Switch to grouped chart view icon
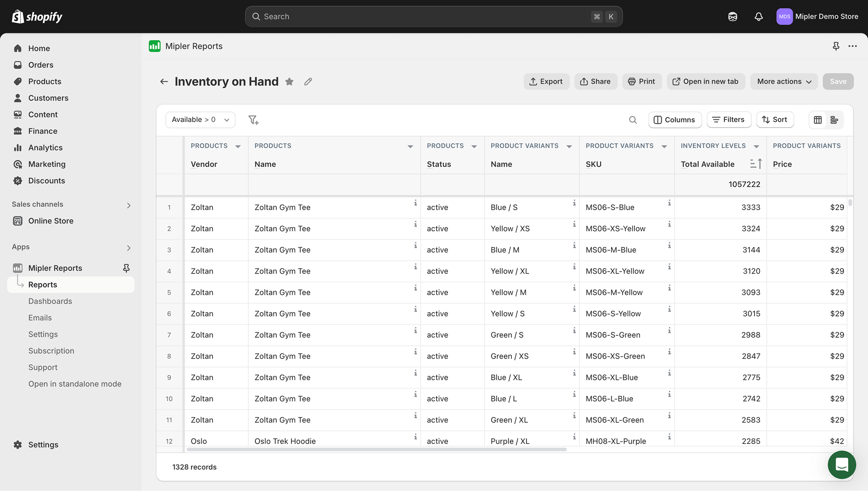The image size is (868, 491). (834, 120)
